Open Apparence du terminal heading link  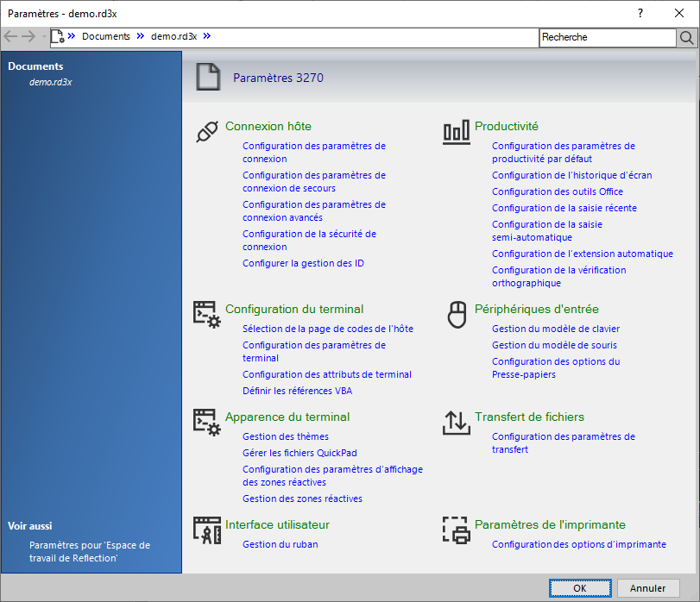287,417
